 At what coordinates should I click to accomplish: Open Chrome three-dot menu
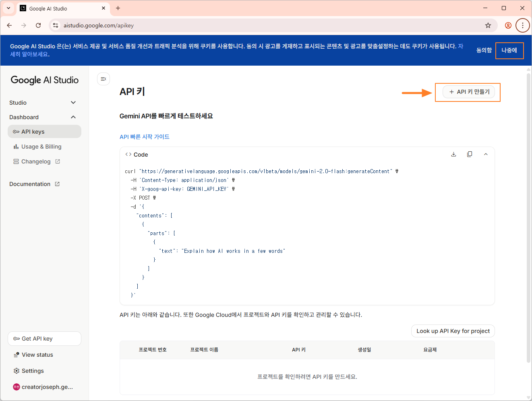pos(523,25)
